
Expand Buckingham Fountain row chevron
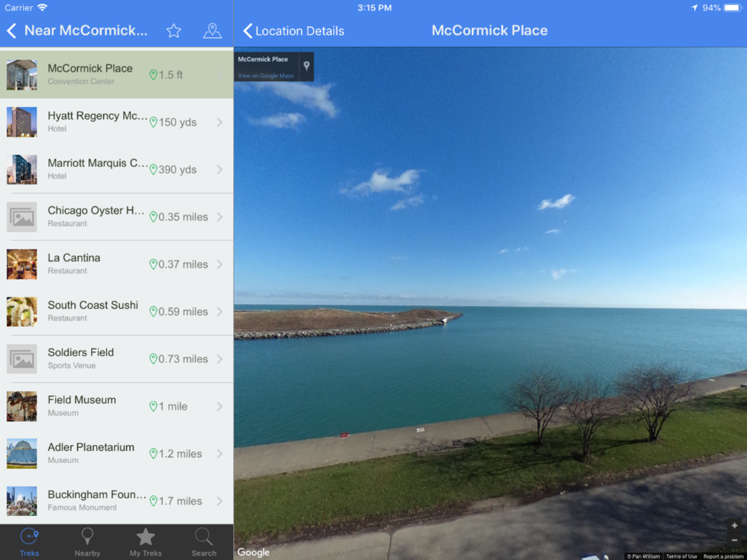pos(220,501)
